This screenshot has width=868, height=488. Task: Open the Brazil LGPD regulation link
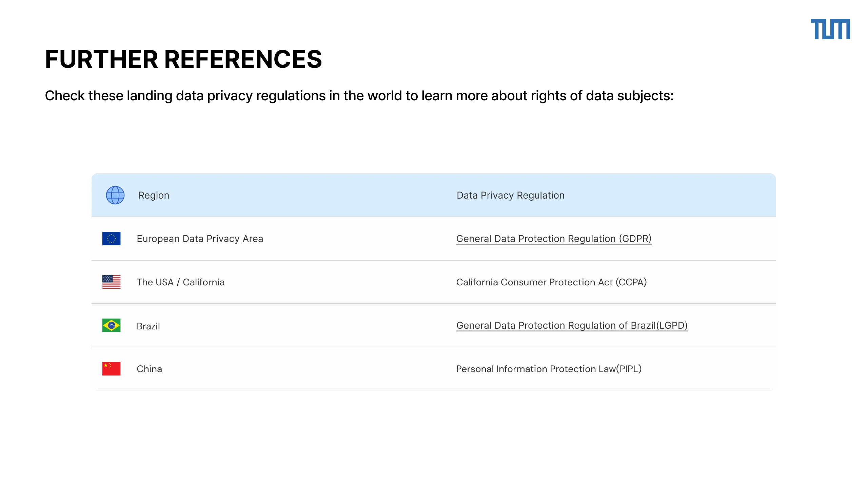click(x=572, y=325)
